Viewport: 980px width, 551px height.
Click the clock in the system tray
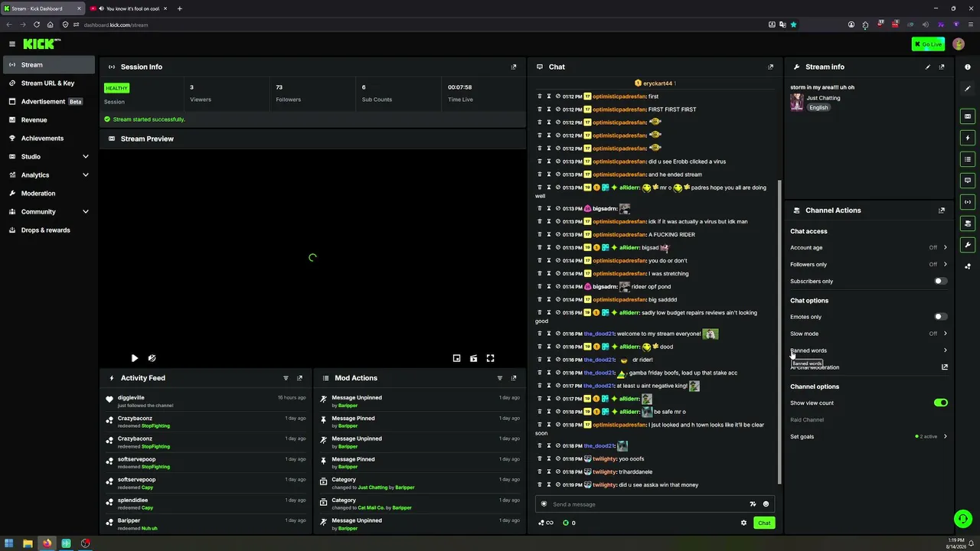click(955, 543)
